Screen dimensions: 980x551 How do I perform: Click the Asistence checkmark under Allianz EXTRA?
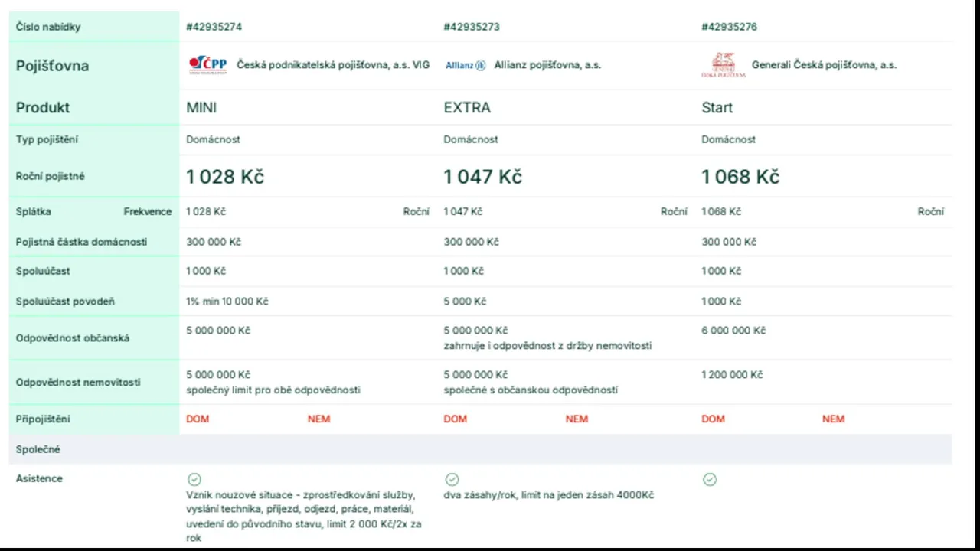pyautogui.click(x=452, y=479)
